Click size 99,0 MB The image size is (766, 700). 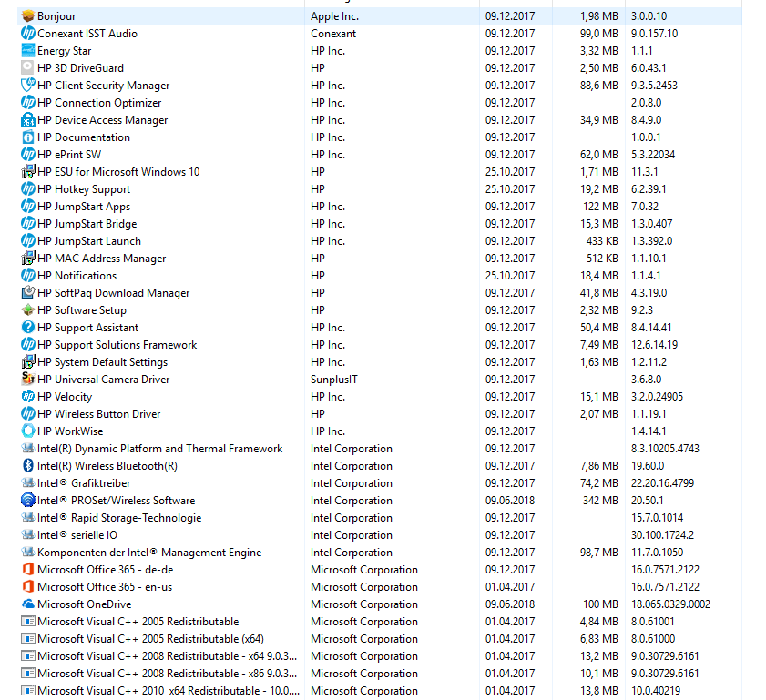(599, 33)
